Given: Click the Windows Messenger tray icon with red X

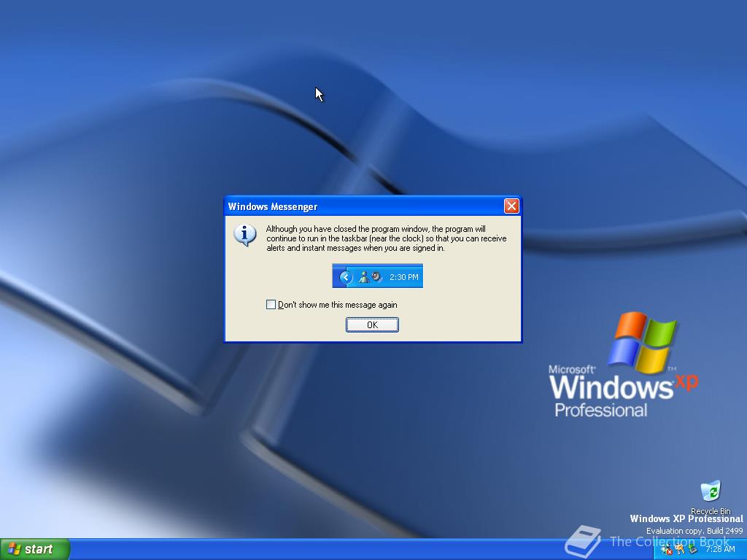Looking at the screenshot, I should click(x=667, y=549).
